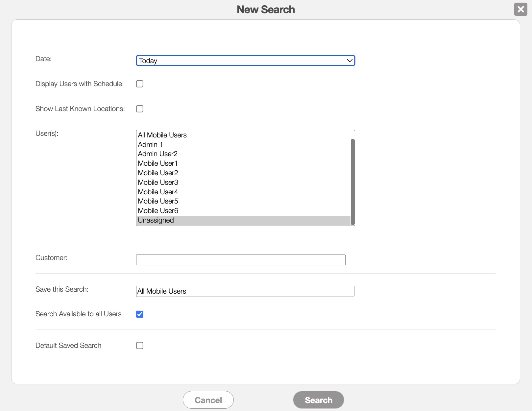Open the Date dropdown showing Today

point(245,60)
